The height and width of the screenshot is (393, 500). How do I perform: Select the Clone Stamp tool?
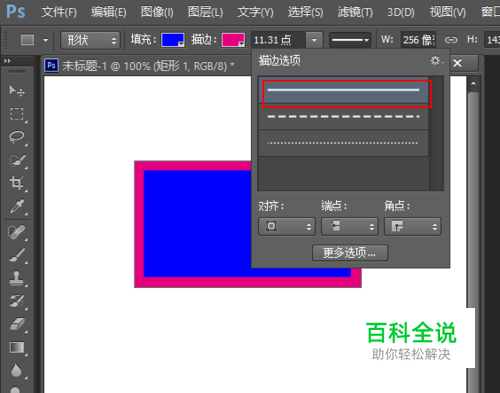coord(17,278)
